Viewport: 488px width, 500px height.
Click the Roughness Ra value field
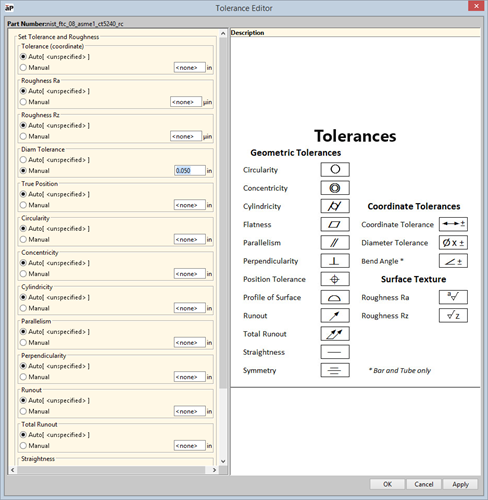click(186, 102)
